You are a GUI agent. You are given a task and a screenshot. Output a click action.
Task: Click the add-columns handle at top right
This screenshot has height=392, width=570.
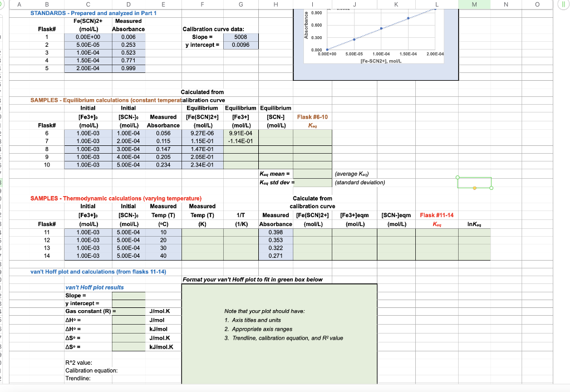[563, 4]
